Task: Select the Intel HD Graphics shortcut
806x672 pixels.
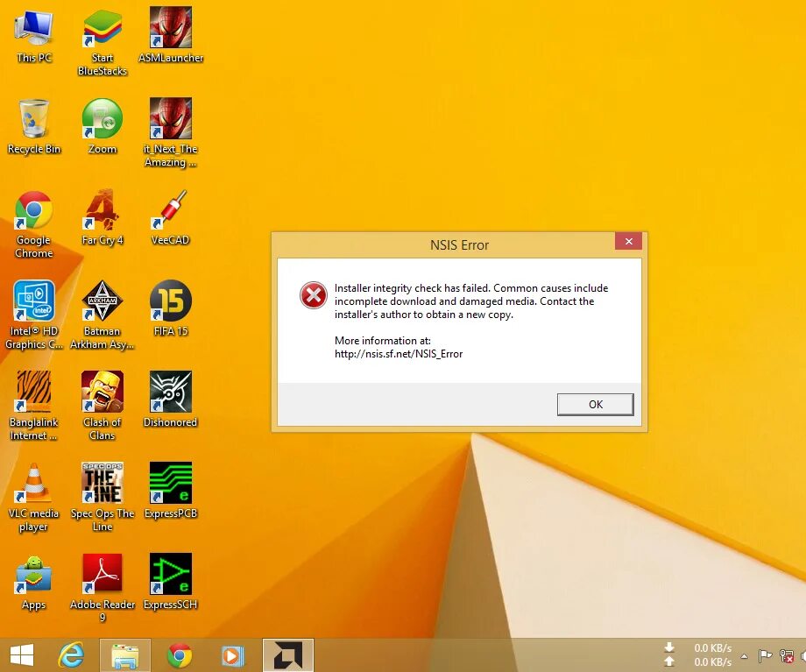Action: (34, 315)
